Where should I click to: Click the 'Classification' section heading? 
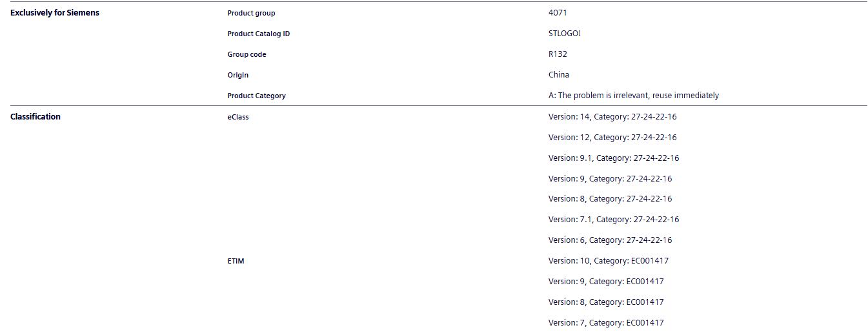[x=35, y=117]
